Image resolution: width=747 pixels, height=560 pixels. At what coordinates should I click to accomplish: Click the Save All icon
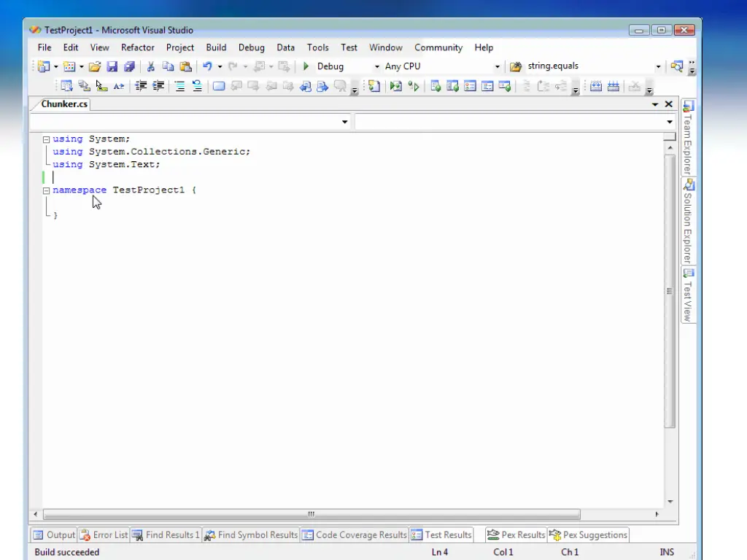point(129,66)
